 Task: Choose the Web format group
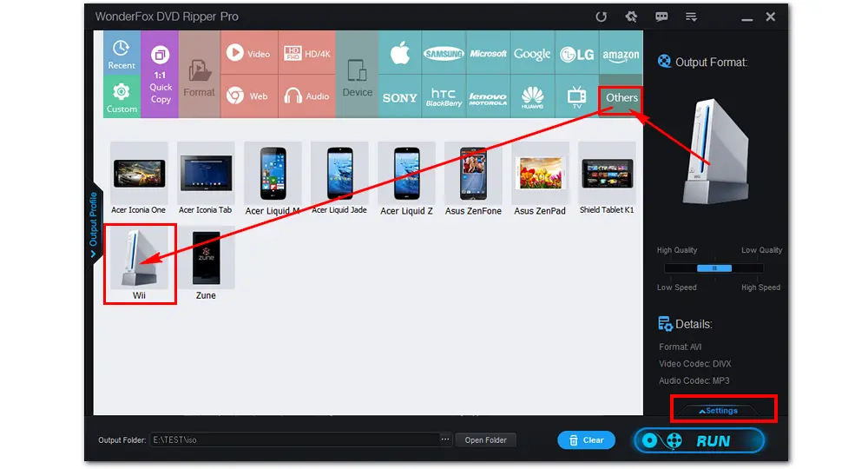[x=249, y=96]
